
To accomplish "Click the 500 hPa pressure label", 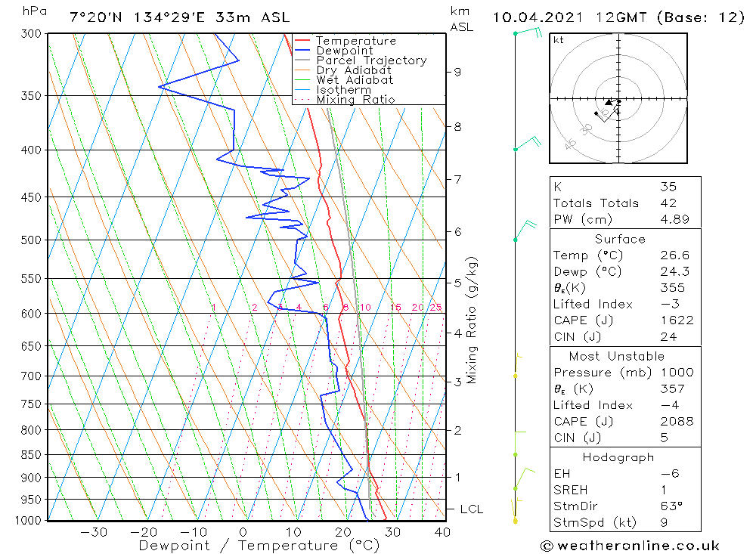I will pos(31,240).
